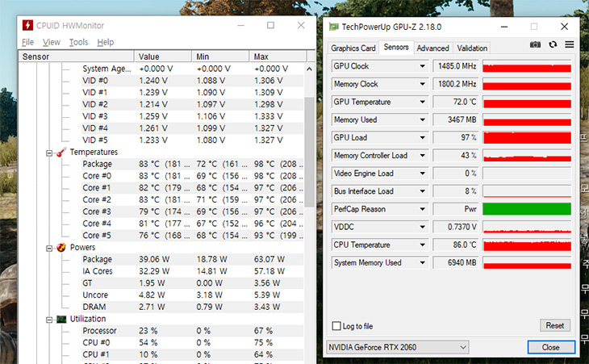Open the Bus Interface Load dropdown

coord(422,191)
